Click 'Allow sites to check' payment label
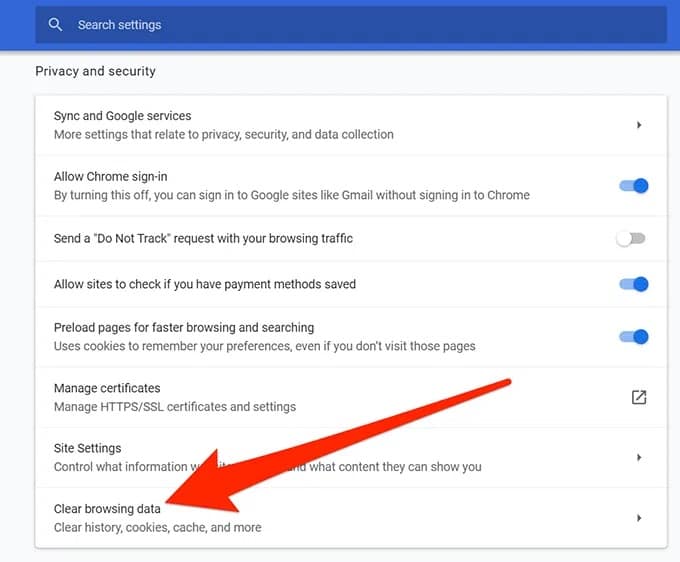The image size is (680, 562). coord(205,284)
